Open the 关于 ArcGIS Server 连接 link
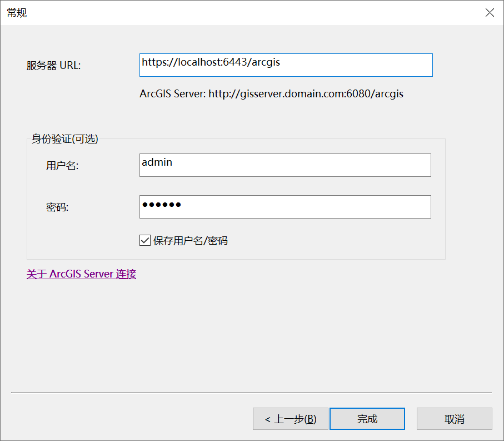The width and height of the screenshot is (504, 441). click(81, 274)
